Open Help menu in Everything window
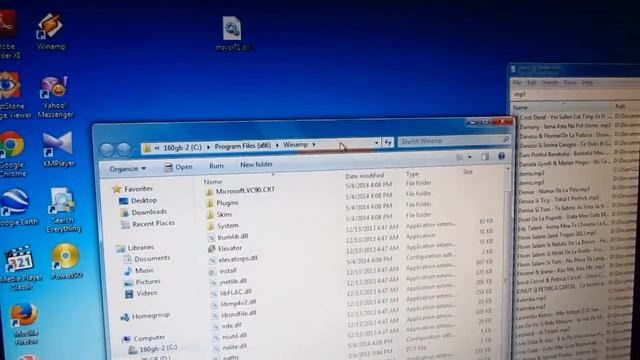Screen dimensions: 640x360 point(587,83)
